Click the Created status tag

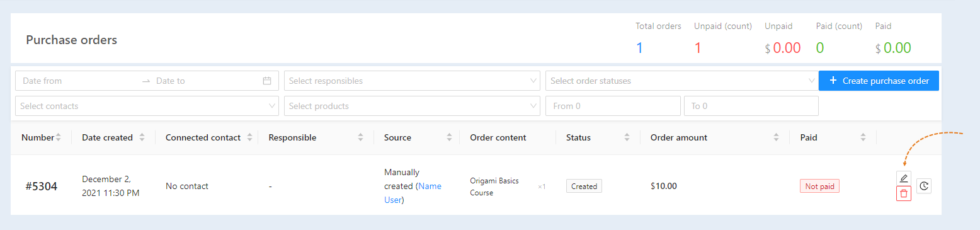(584, 186)
